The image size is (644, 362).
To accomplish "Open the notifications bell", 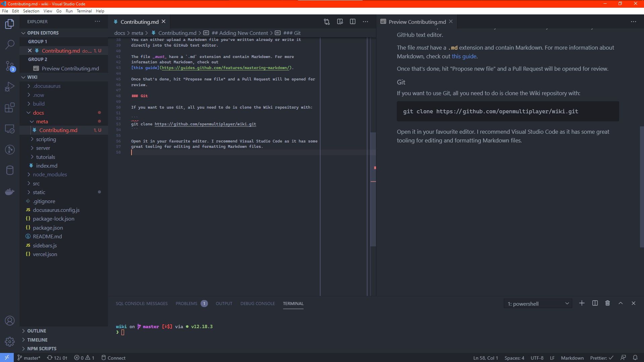I will [635, 358].
